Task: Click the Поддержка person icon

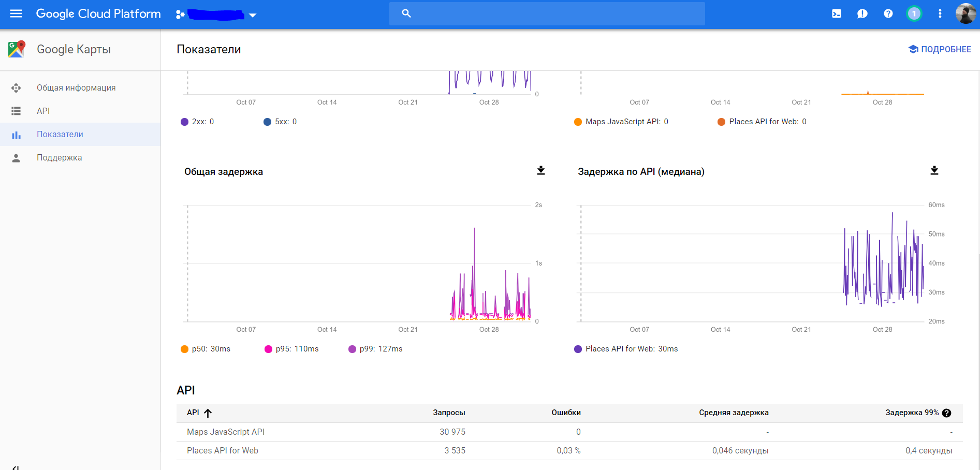Action: click(x=16, y=158)
